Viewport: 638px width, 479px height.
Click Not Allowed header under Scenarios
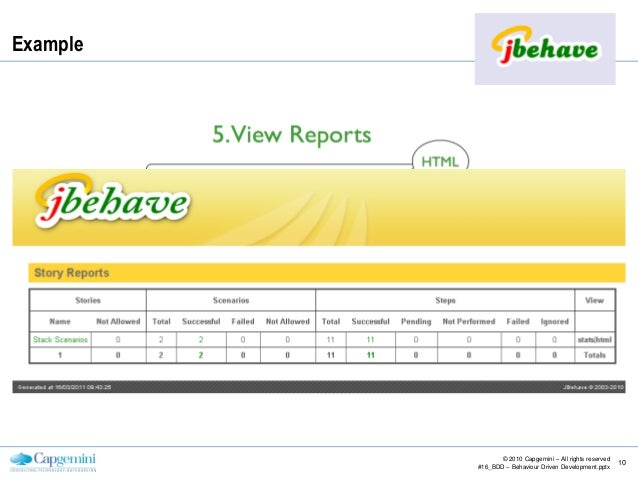coord(288,322)
